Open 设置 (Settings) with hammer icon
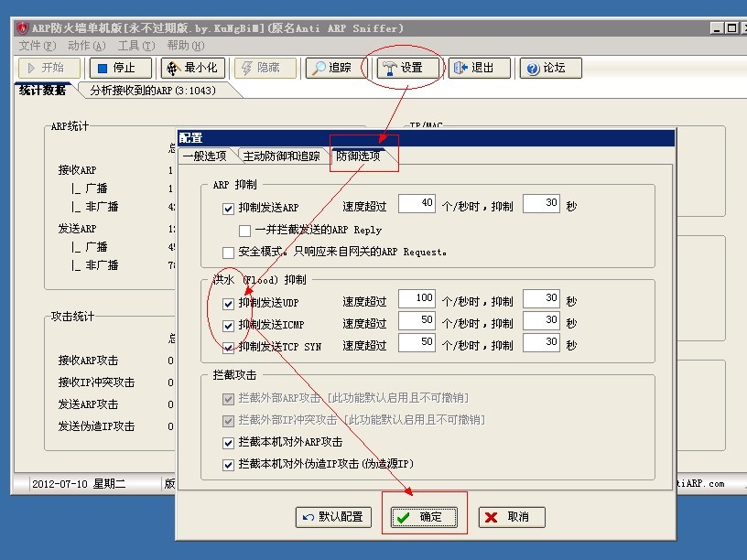This screenshot has width=747, height=560. [x=407, y=68]
